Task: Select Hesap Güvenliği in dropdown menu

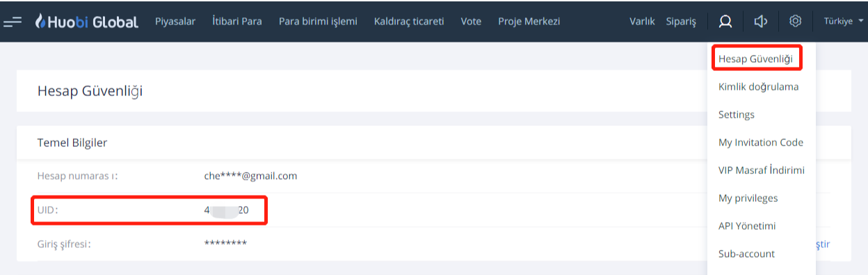Action: pos(756,58)
